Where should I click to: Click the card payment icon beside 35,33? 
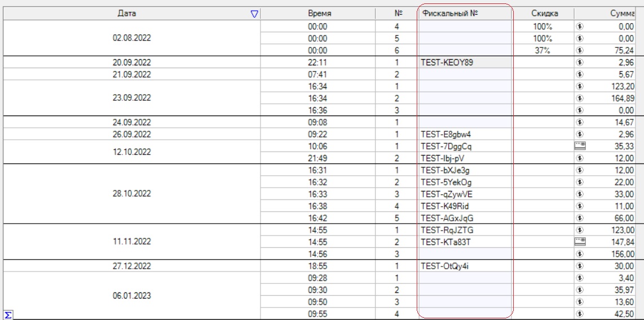[x=579, y=145]
